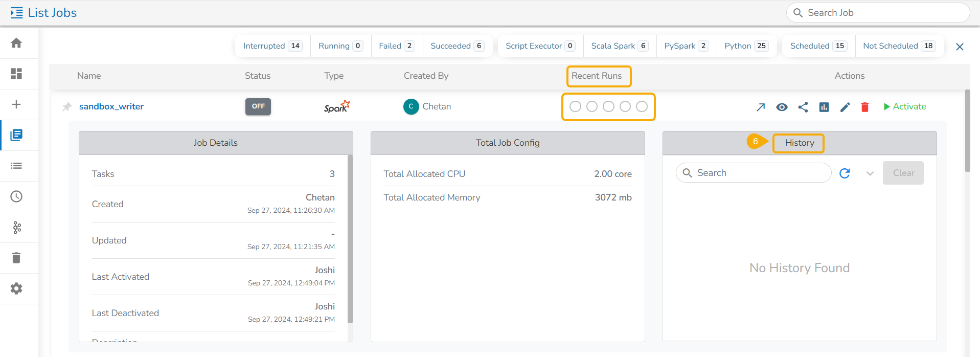Open the settings gear in sidebar
Screen dimensions: 980x357
point(16,288)
